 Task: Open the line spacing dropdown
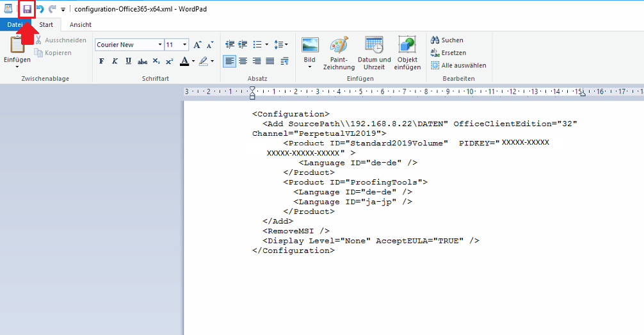pos(281,44)
